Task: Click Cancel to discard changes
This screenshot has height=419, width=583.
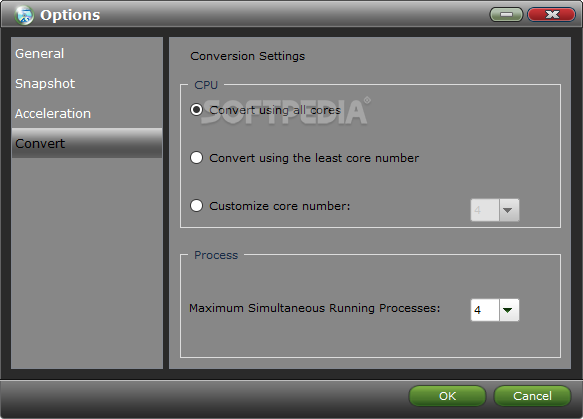Action: pos(532,396)
